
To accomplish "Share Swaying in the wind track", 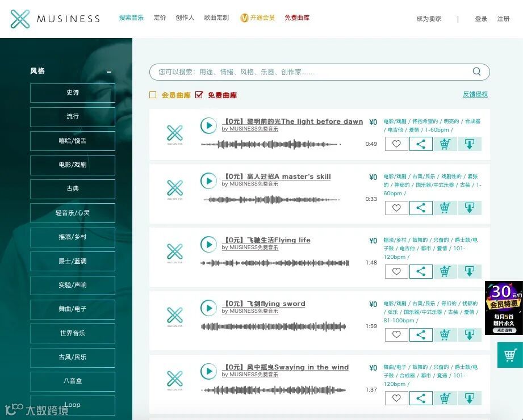I will point(421,398).
